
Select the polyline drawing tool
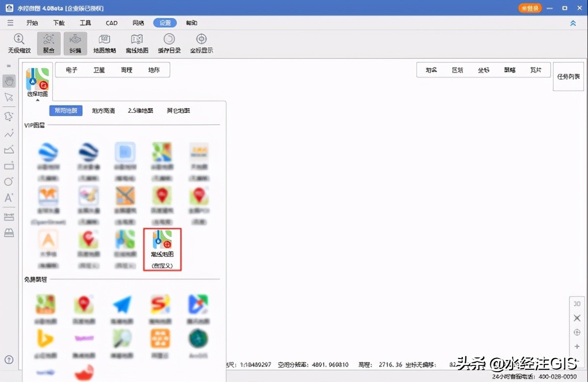pos(9,133)
